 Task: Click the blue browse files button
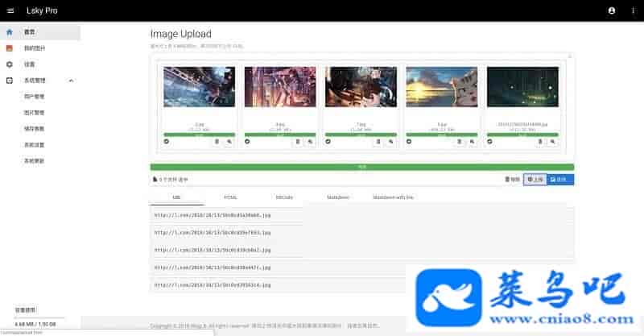tap(560, 180)
